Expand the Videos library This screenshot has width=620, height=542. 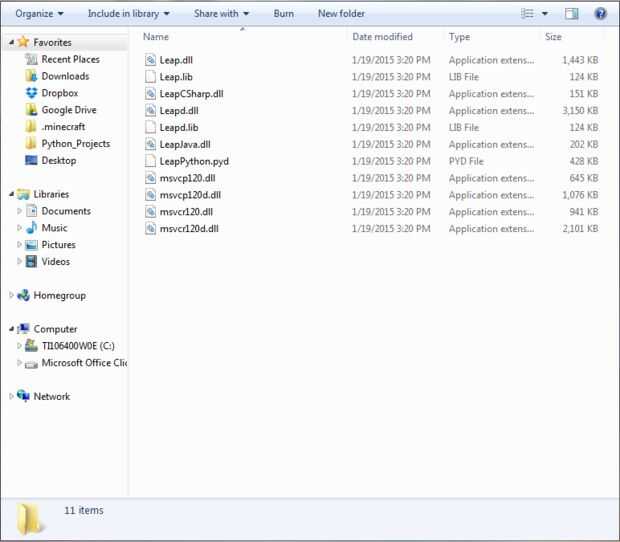19,261
